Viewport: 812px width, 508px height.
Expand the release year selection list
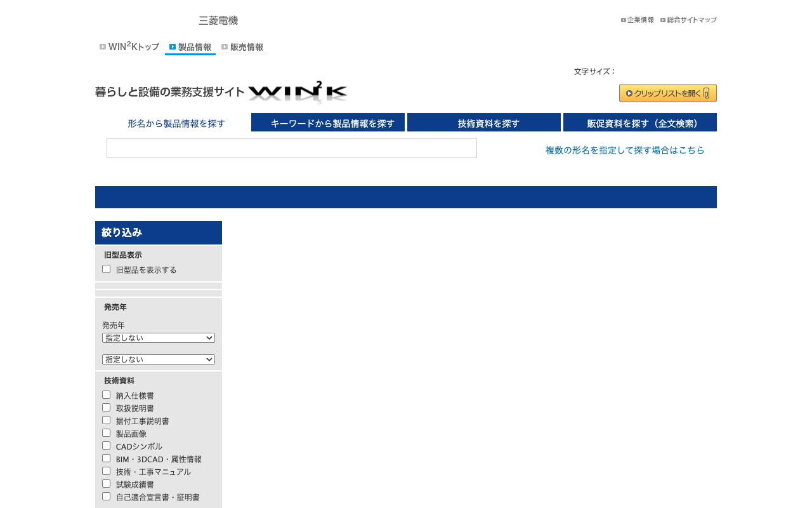pos(158,338)
